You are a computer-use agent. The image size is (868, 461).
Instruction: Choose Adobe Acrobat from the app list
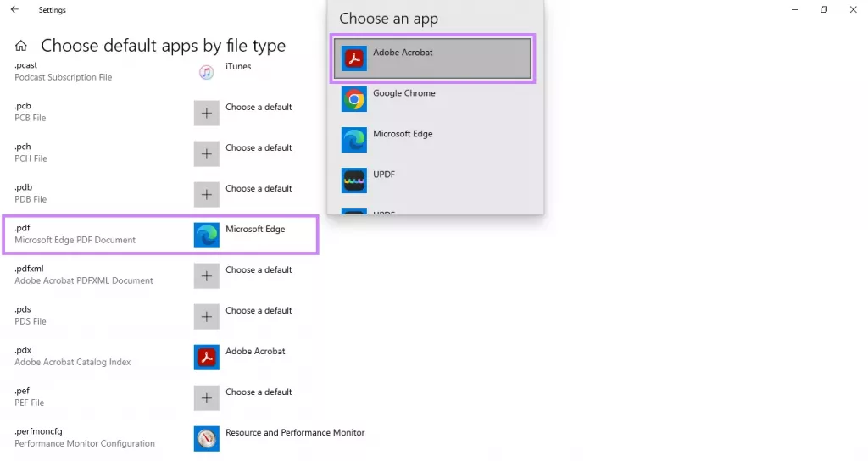point(432,58)
